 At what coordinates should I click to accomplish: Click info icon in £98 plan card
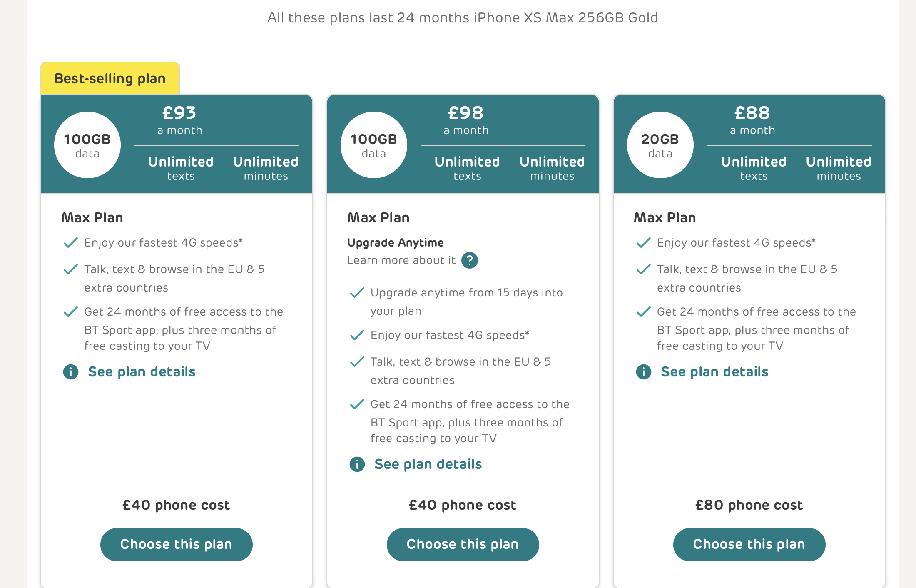coord(357,464)
